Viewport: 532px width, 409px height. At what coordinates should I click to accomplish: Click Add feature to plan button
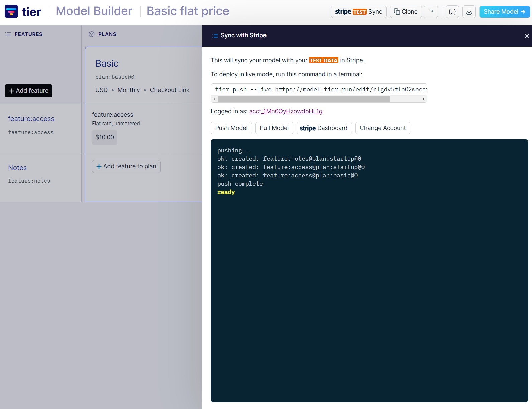(x=126, y=166)
